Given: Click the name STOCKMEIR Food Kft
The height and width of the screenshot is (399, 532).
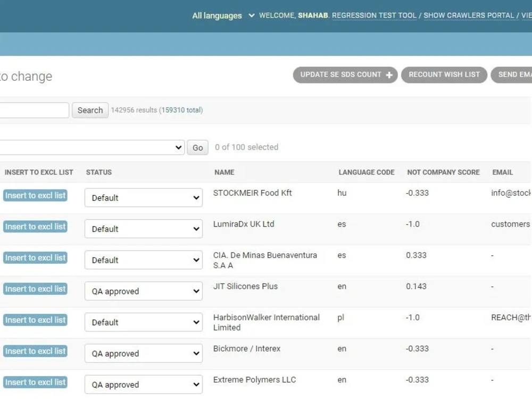Looking at the screenshot, I should 252,193.
